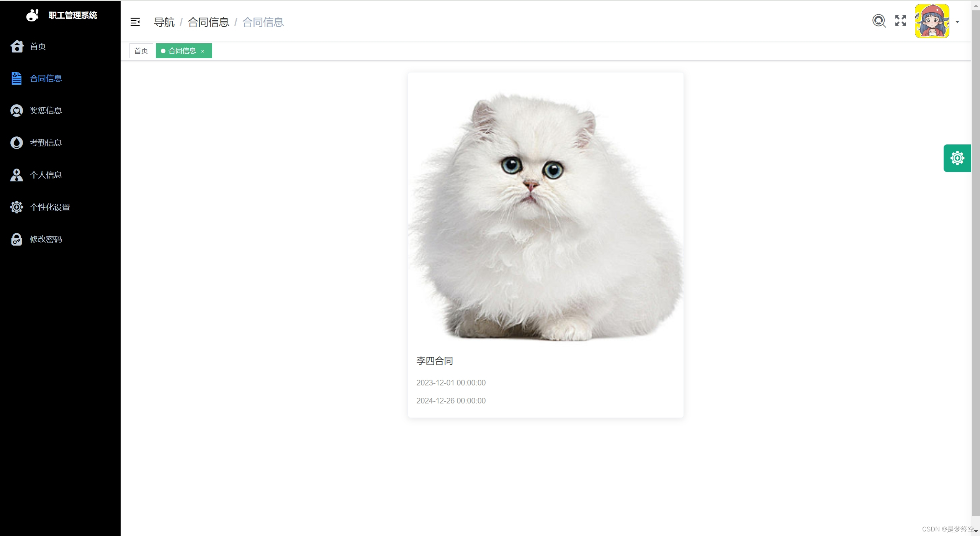Click the 职工管理系统 title text

coord(73,15)
